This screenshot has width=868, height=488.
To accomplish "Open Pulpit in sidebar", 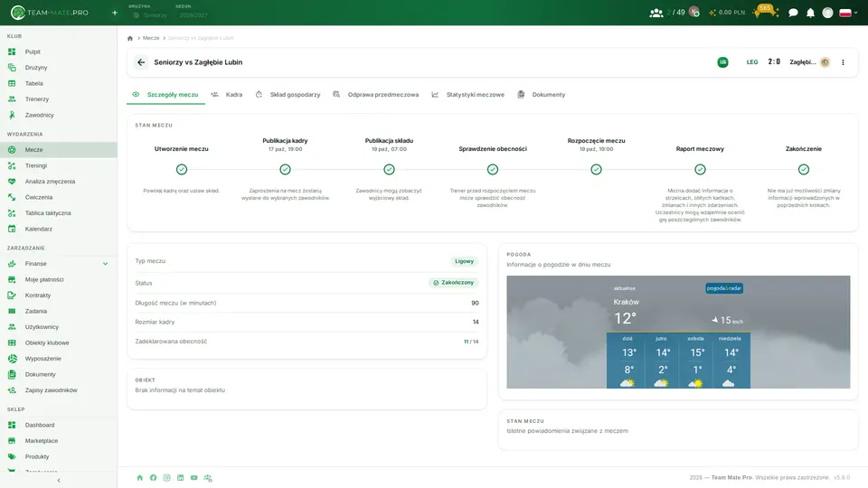I will [58, 52].
